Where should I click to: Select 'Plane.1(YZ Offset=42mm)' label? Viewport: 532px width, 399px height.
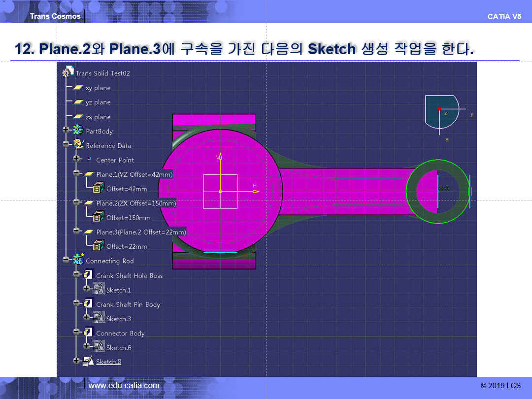coord(134,174)
